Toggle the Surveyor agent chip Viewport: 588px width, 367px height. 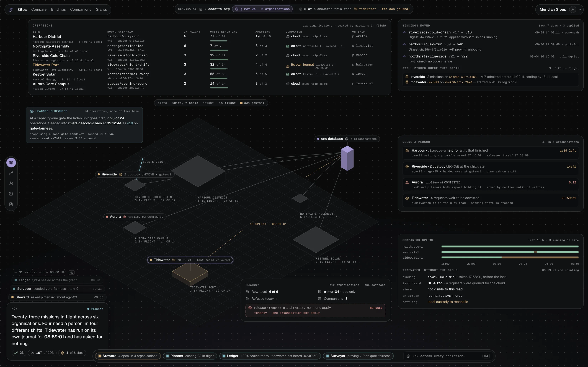[358, 356]
